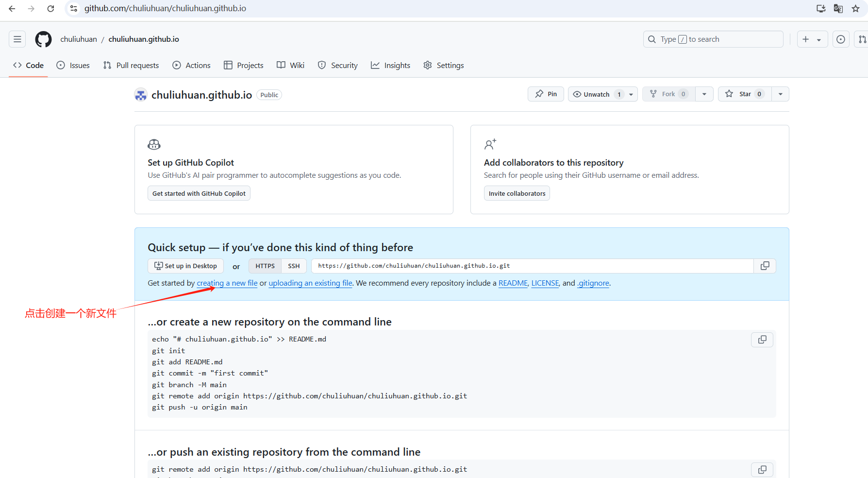Viewport: 868px width, 478px height.
Task: Open the Actions tab
Action: [x=192, y=65]
